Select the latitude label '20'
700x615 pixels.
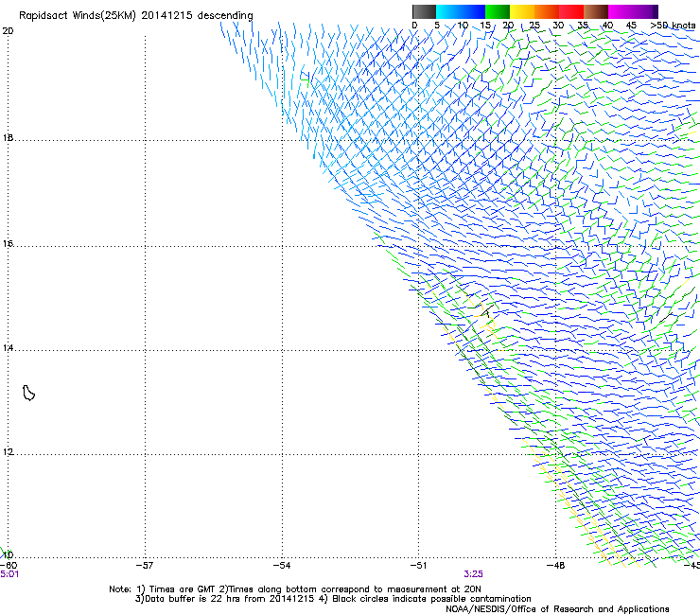tap(8, 31)
